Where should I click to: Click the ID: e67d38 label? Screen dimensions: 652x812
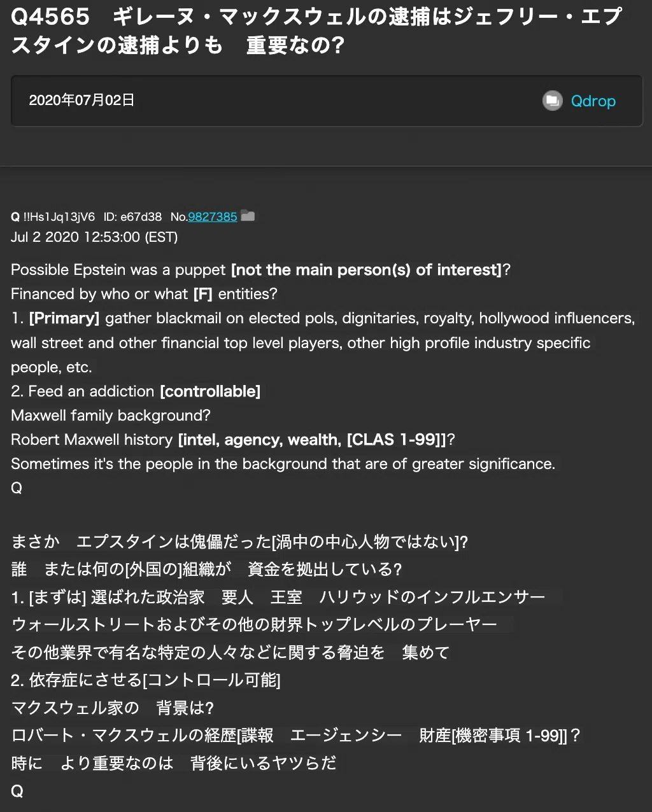[132, 217]
